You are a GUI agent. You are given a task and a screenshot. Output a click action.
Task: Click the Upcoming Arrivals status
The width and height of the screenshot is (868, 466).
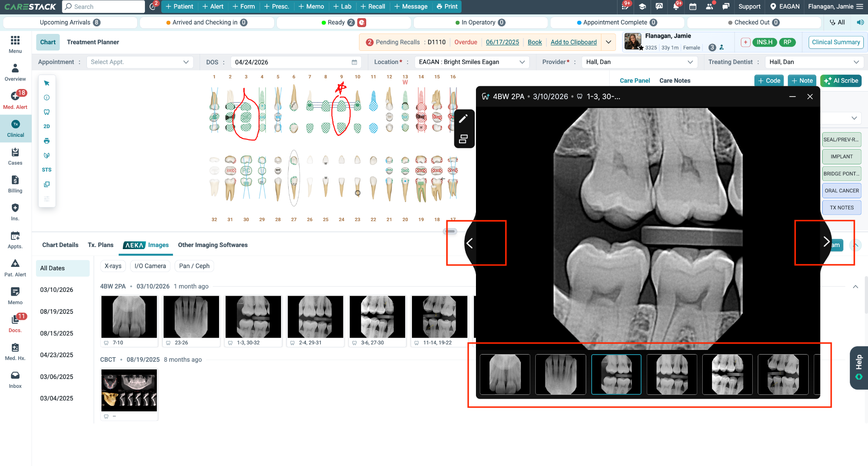click(x=70, y=22)
